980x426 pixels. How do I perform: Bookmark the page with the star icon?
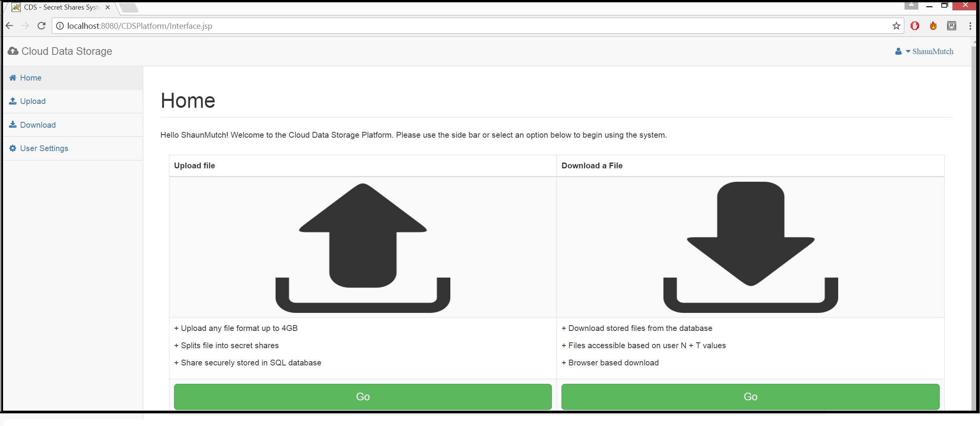[896, 26]
